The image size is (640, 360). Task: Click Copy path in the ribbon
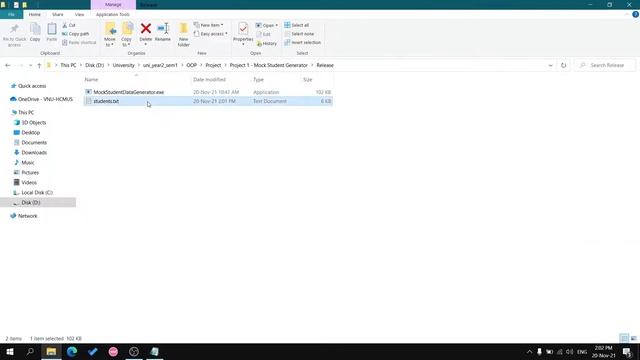(76, 34)
